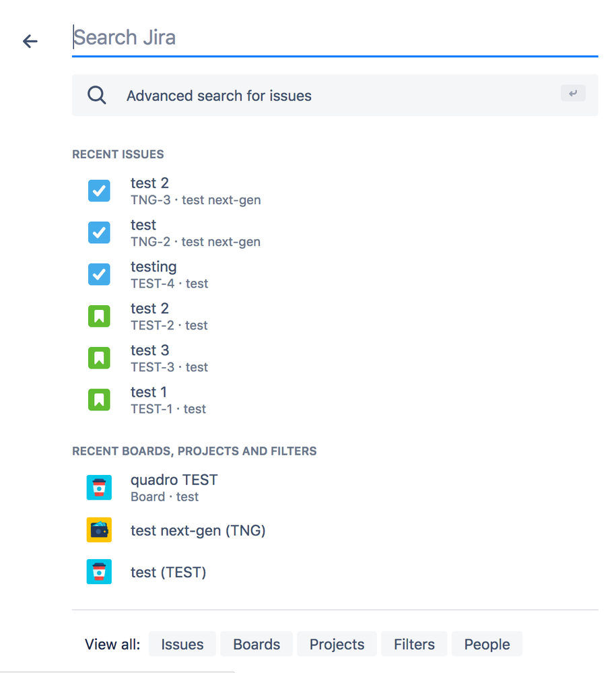Select the recent issue titled testing

[153, 267]
